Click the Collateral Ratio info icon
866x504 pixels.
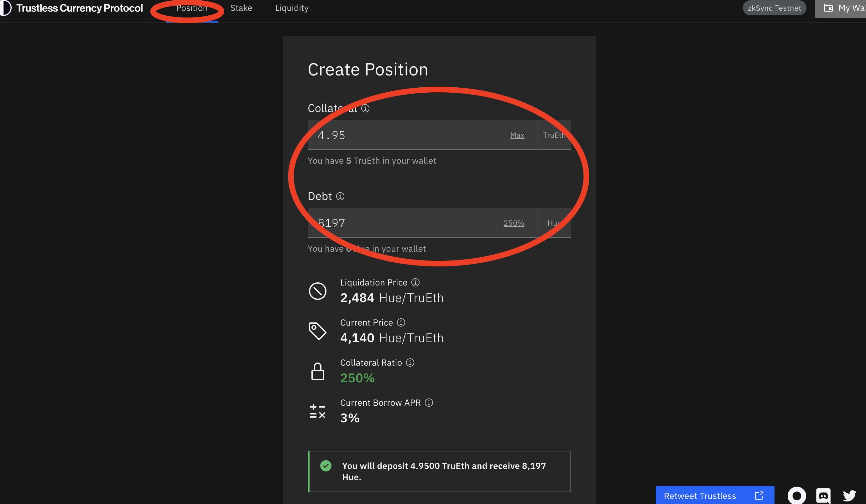(410, 363)
